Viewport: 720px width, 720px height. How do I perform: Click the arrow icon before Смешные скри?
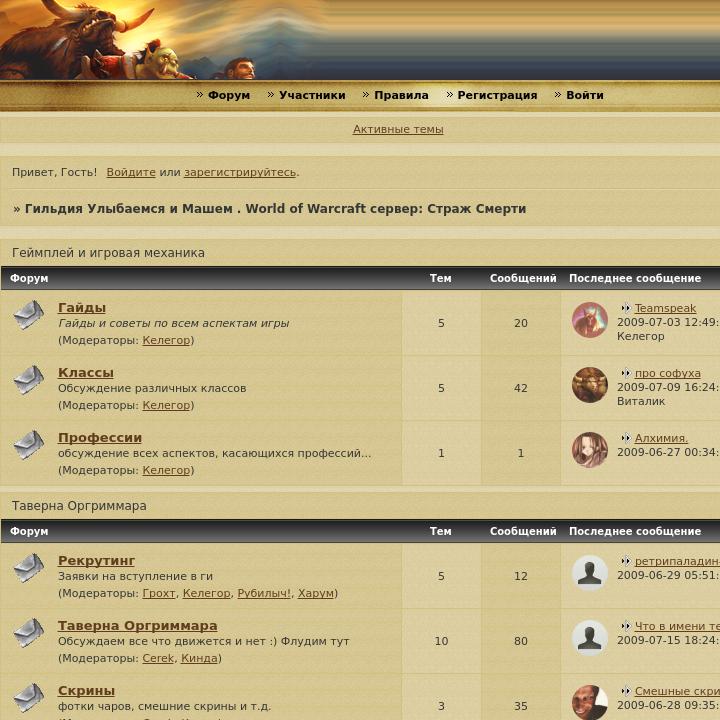point(626,691)
